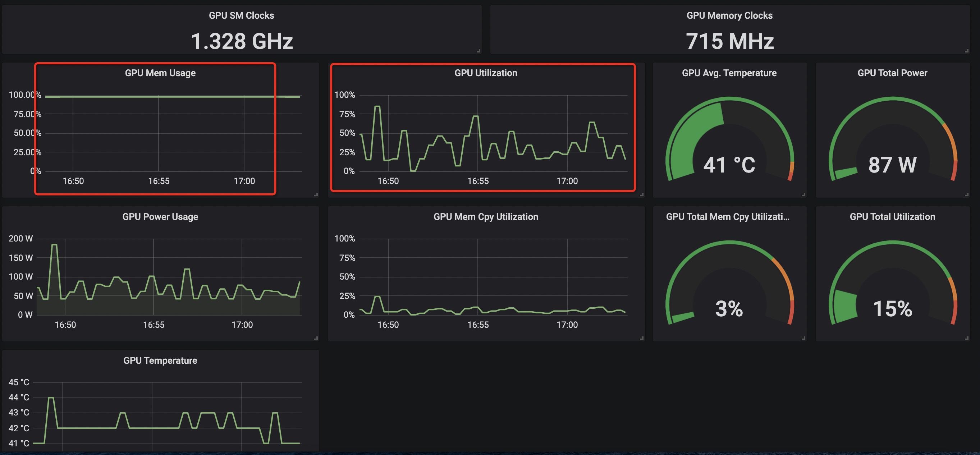Click resize handle of GPU Total Power panel
Screen dimensions: 980x455
pos(966,194)
